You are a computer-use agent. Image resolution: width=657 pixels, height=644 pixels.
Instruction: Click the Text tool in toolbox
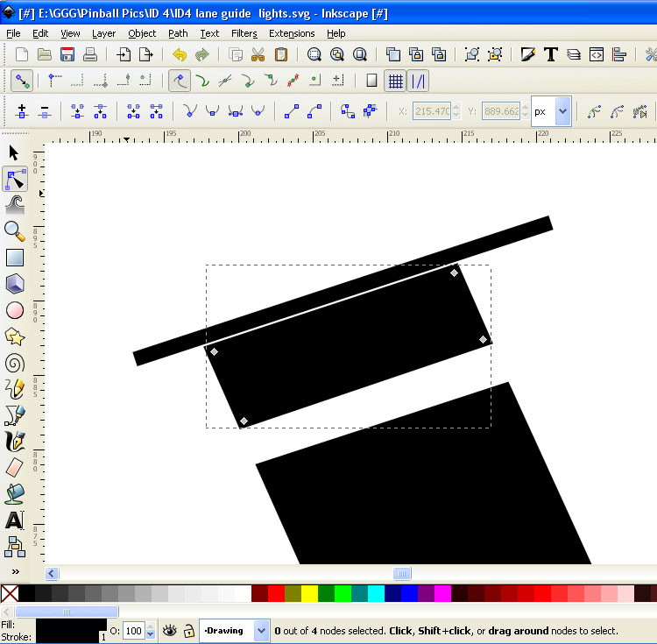(14, 520)
